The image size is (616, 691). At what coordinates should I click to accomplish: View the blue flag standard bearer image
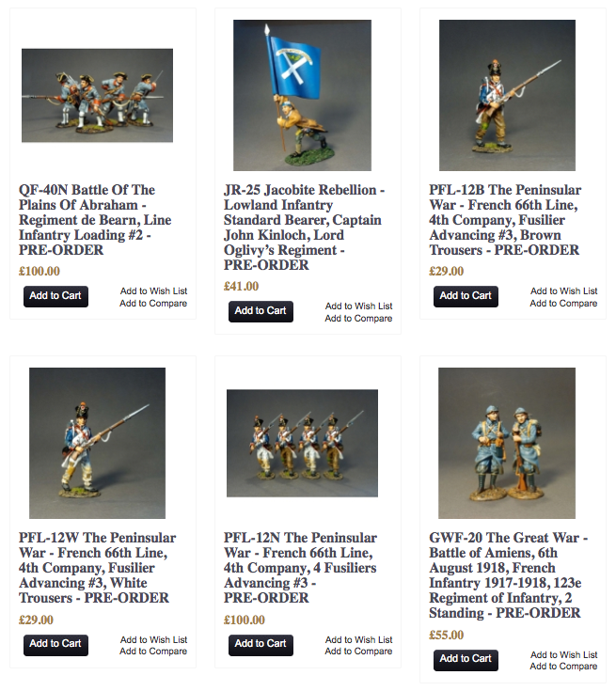302,95
